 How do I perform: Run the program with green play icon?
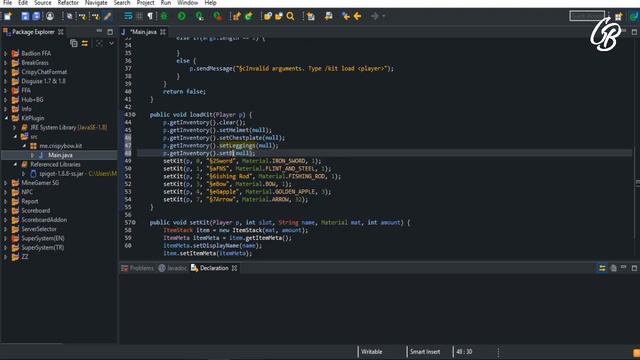[182, 16]
